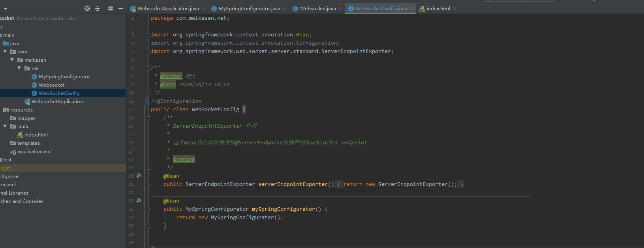The width and height of the screenshot is (644, 248).
Task: Fold the Javadoc comment at line 13
Action: coord(148,118)
